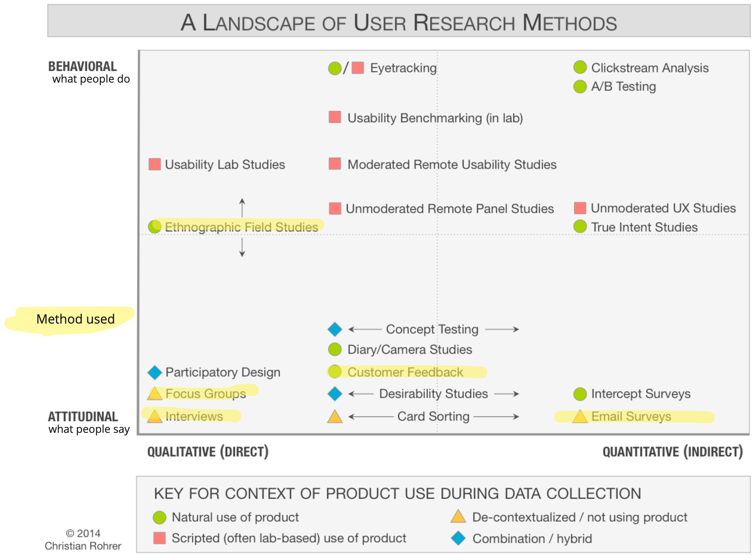This screenshot has height=560, width=755.
Task: Click the Landscape of User Research Methods title
Action: pos(398,23)
